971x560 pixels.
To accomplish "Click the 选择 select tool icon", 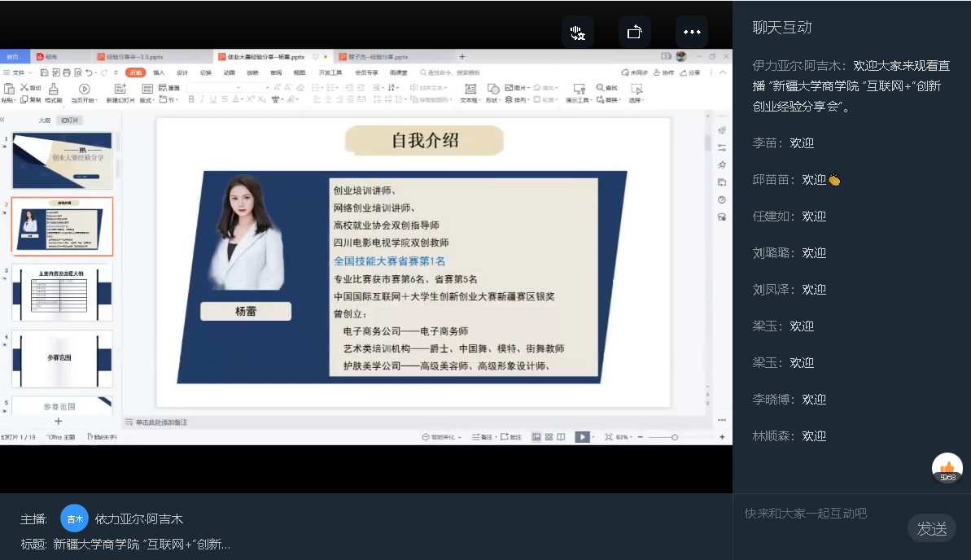I will pyautogui.click(x=636, y=90).
